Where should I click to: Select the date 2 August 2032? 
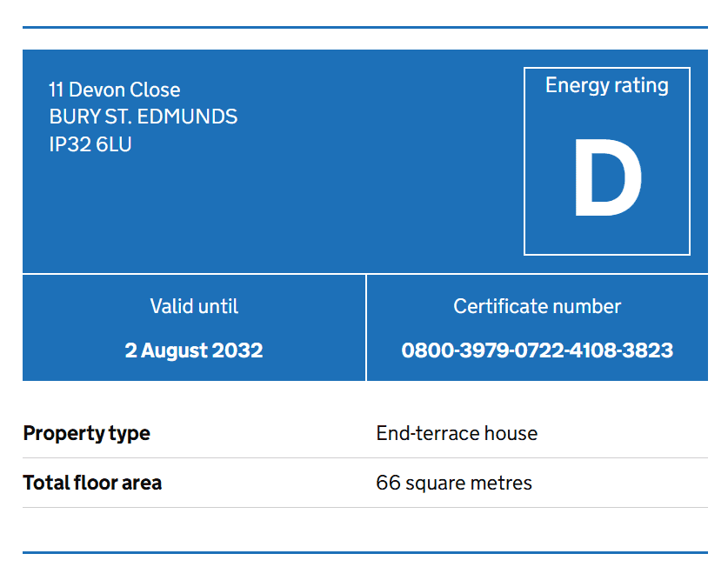pyautogui.click(x=194, y=350)
